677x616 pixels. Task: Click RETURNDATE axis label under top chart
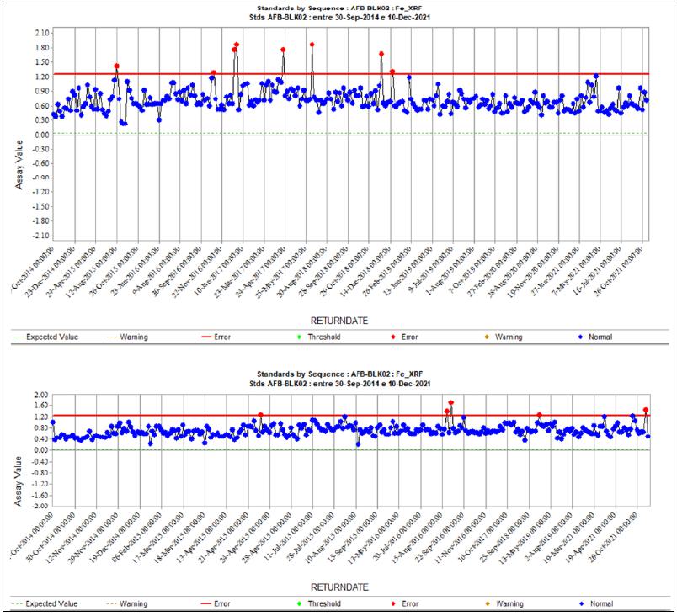[339, 320]
